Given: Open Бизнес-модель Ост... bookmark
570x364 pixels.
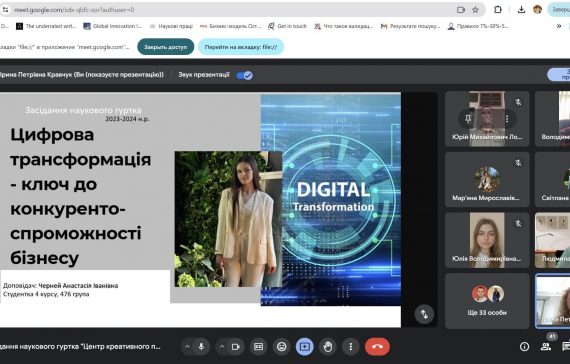Looking at the screenshot, I should click(230, 26).
